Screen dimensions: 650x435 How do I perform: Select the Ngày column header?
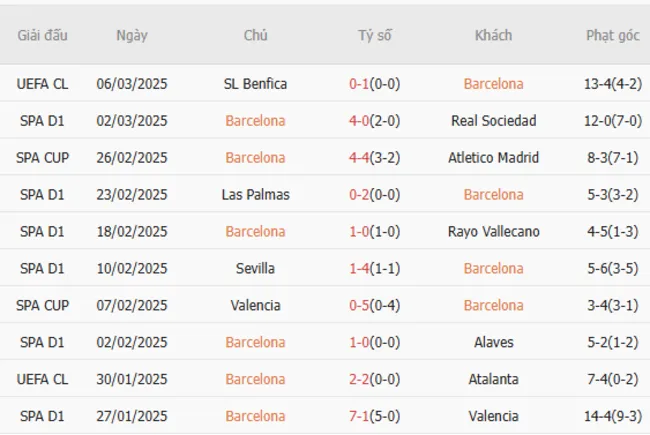pyautogui.click(x=132, y=35)
